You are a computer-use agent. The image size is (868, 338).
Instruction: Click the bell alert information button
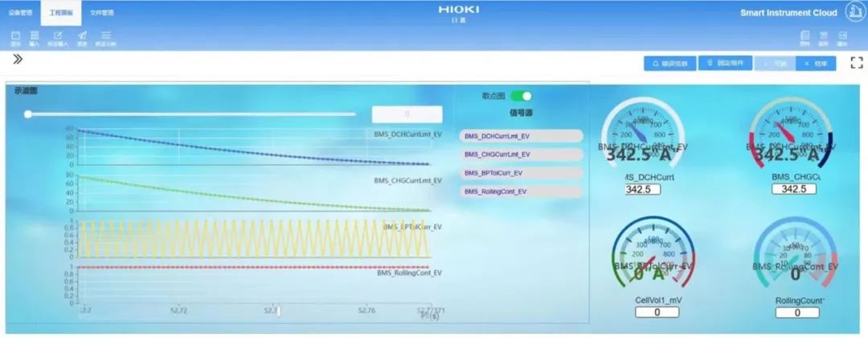pyautogui.click(x=669, y=64)
